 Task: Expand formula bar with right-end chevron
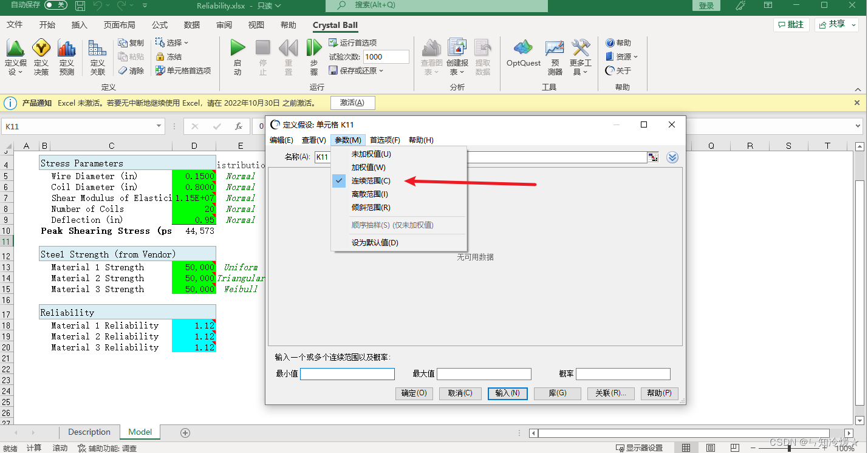click(x=859, y=126)
